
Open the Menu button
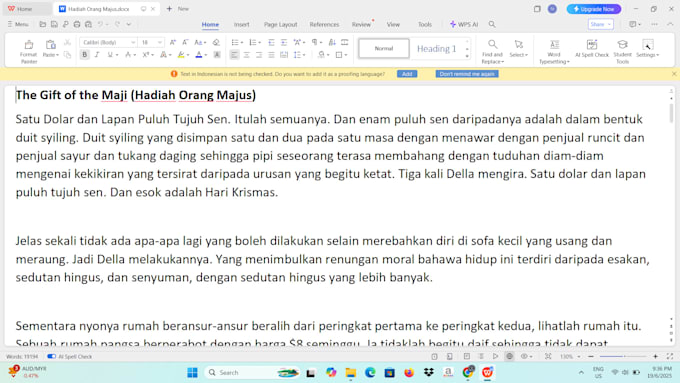[18, 24]
